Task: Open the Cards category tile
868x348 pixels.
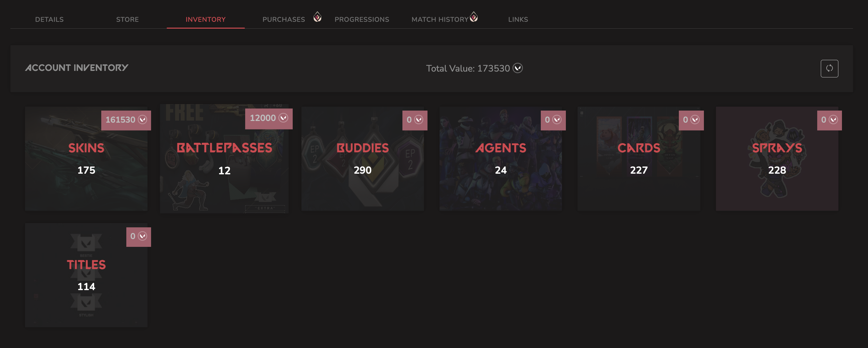Action: (x=638, y=159)
